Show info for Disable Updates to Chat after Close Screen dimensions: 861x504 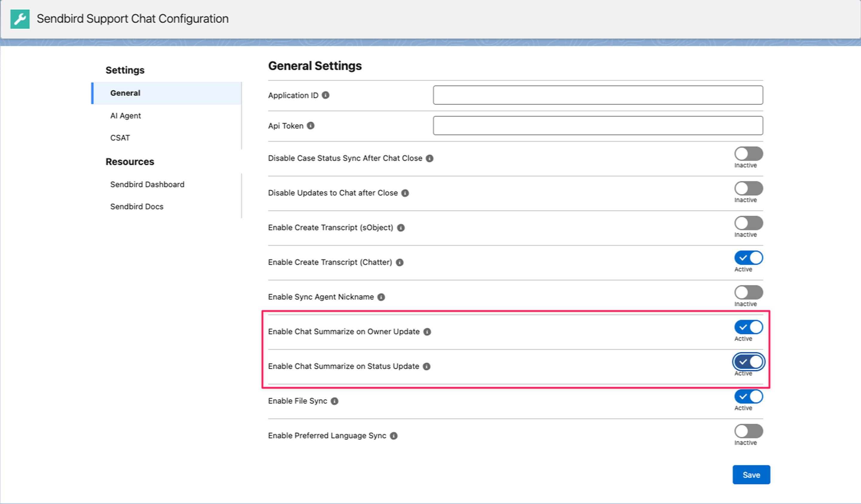point(405,193)
